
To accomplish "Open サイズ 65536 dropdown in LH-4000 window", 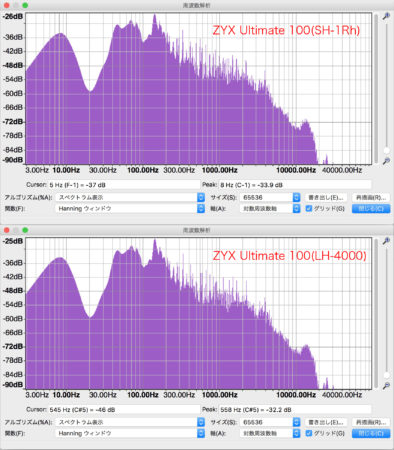I will pos(270,422).
